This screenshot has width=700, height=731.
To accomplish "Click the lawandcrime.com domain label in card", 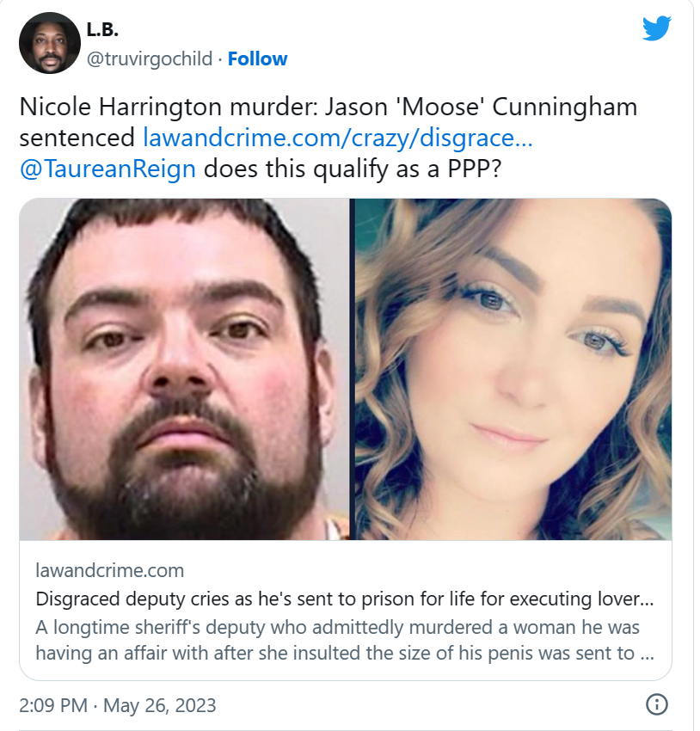I will click(x=110, y=571).
